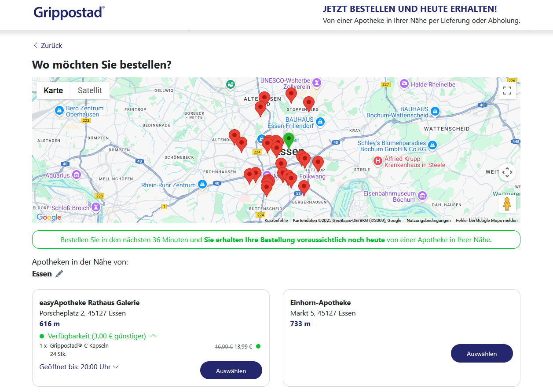Click the Eisenbahnmuseum Bochum map icon
Screen dimensions: 553x392
point(422,196)
